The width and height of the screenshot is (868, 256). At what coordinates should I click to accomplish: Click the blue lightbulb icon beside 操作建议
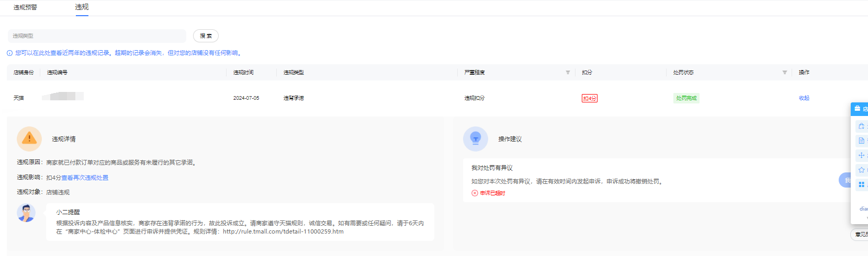pos(475,138)
